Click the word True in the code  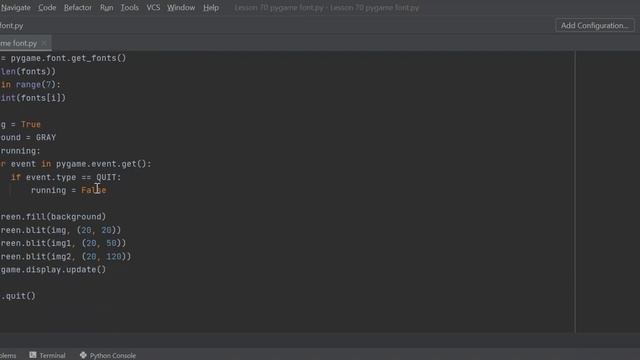tap(31, 124)
